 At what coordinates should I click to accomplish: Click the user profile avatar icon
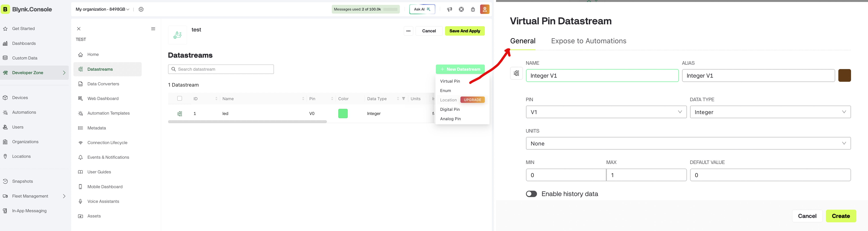pyautogui.click(x=484, y=9)
